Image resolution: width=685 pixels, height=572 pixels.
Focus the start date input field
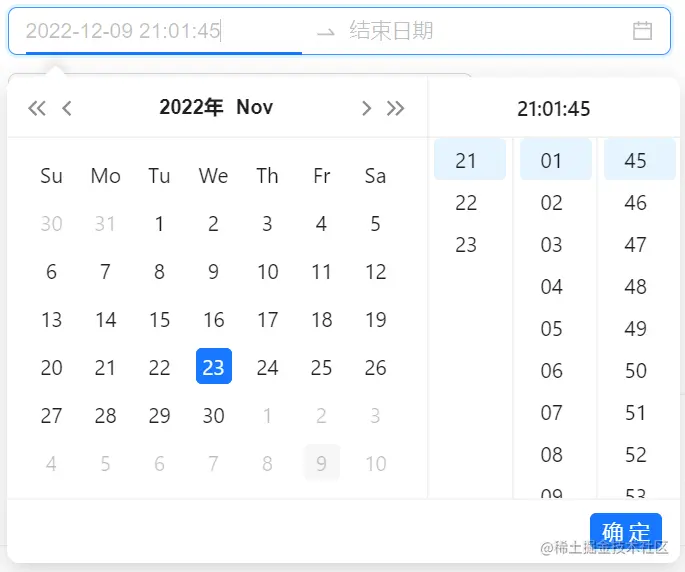pyautogui.click(x=160, y=31)
